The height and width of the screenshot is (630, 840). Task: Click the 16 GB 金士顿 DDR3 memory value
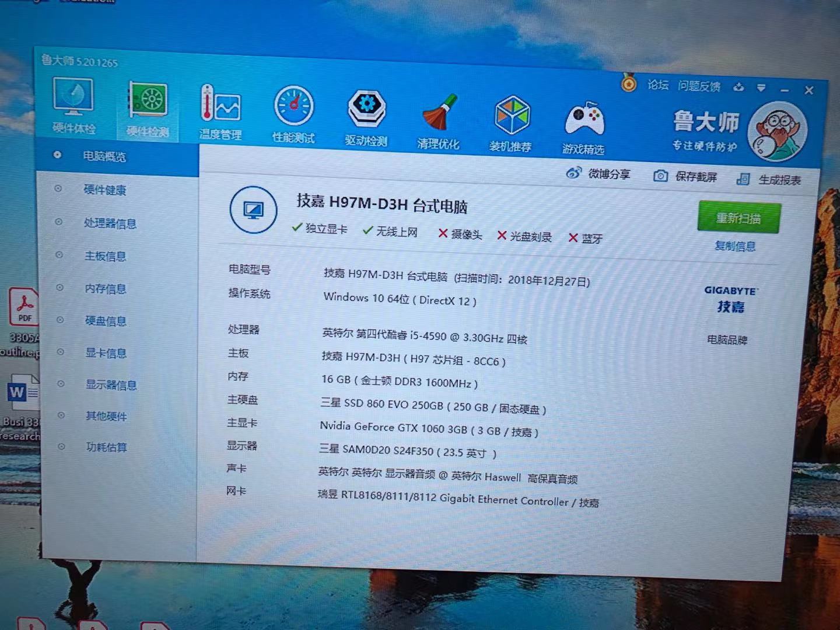pyautogui.click(x=400, y=381)
